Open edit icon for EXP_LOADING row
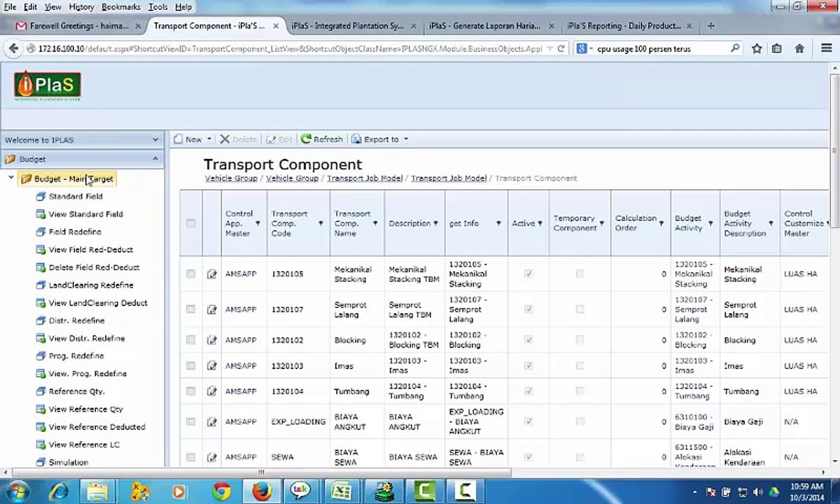This screenshot has width=840, height=504. tap(212, 421)
